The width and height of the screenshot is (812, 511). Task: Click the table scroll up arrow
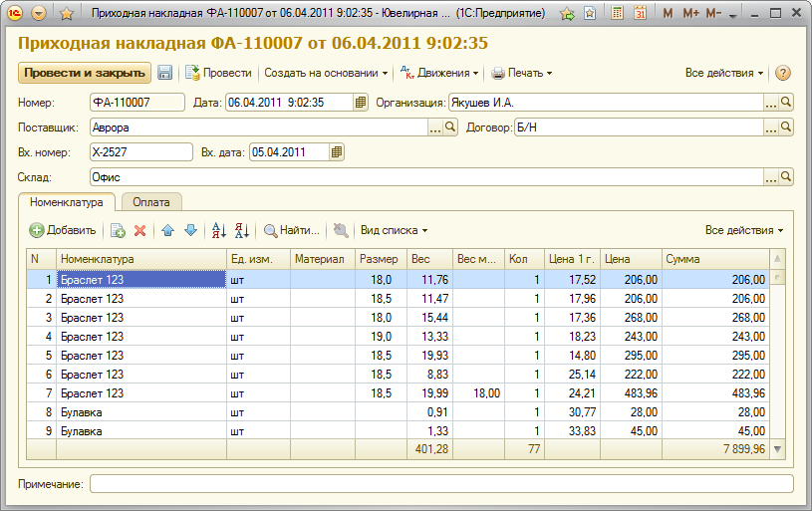pos(777,258)
